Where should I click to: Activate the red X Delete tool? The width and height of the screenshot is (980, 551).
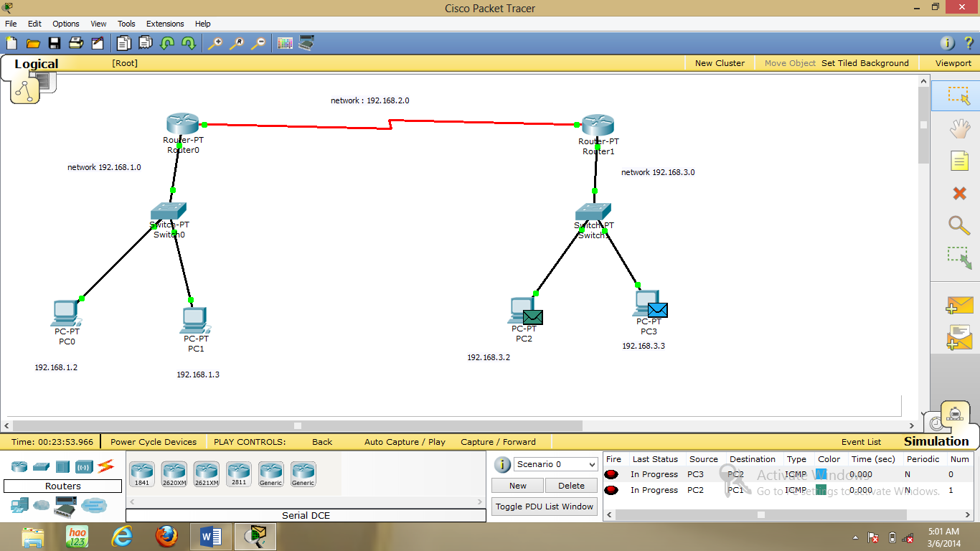coord(959,193)
